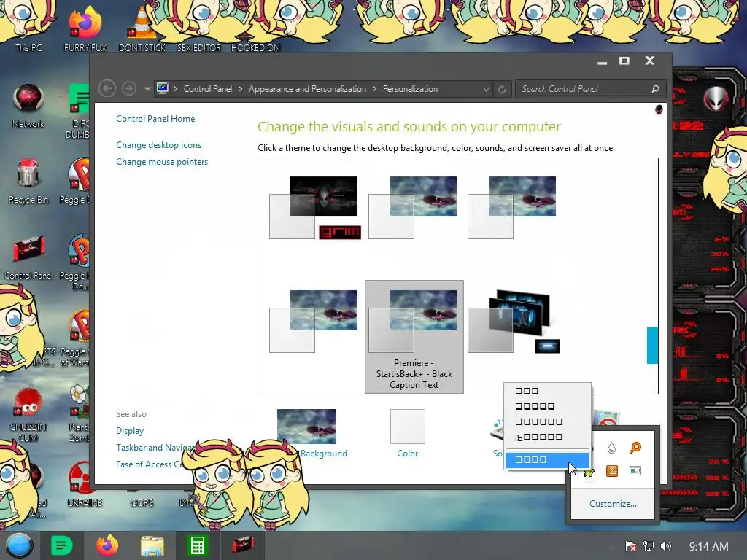
Task: Select the dark blue stacked-wallpaper theme
Action: coord(514,321)
